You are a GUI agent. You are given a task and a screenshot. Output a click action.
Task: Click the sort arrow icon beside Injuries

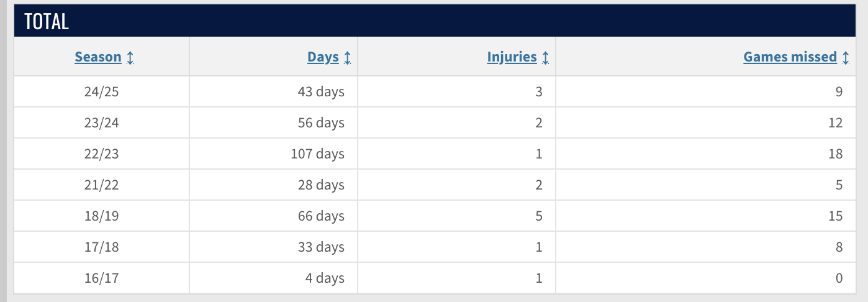[x=545, y=58]
